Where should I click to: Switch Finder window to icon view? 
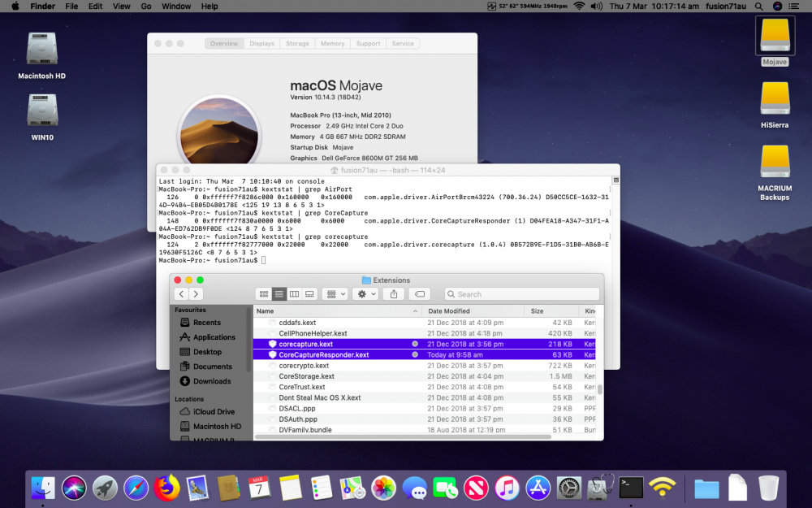(x=264, y=294)
